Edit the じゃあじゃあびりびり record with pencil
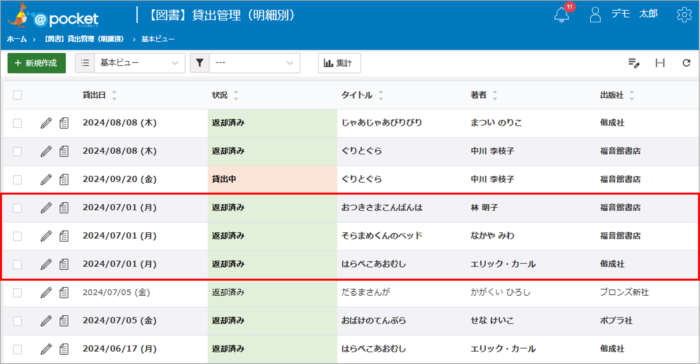 (46, 123)
